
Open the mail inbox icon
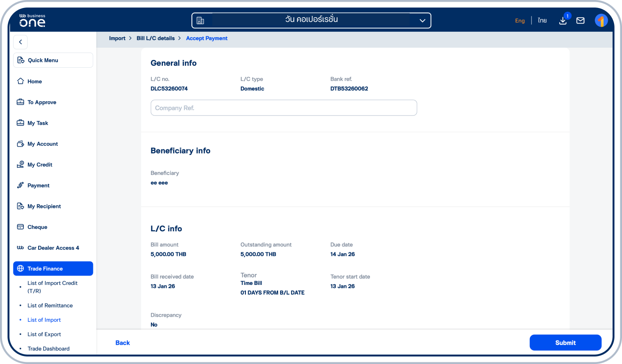pyautogui.click(x=581, y=21)
